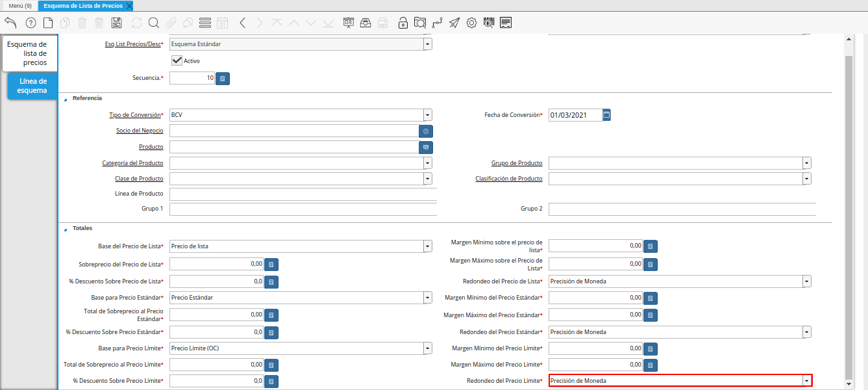Create a new record with the blank page icon
The image size is (868, 390).
(48, 23)
